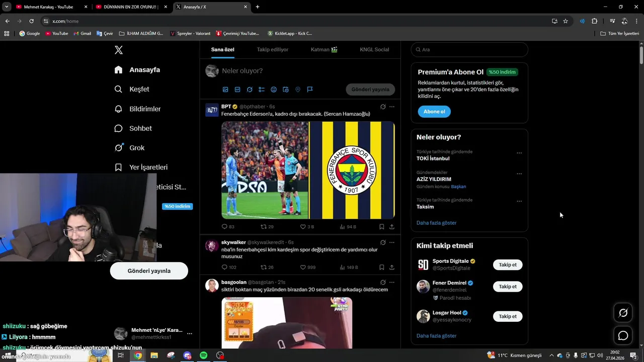This screenshot has height=362, width=644.
Task: Like the skywalker post
Action: (307, 267)
